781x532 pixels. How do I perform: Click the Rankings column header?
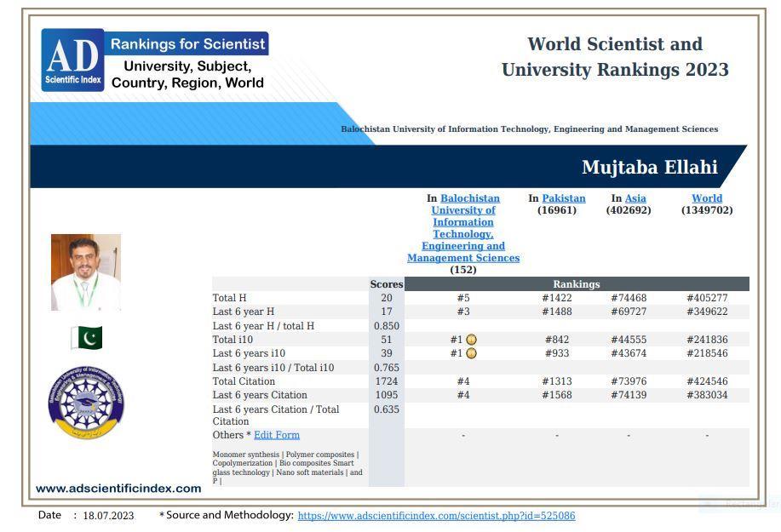[577, 284]
